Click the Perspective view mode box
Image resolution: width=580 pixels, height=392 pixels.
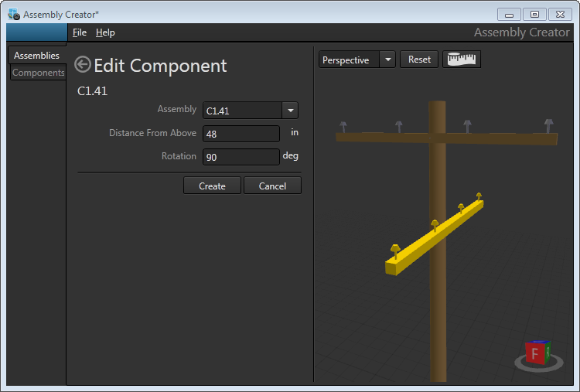point(349,60)
